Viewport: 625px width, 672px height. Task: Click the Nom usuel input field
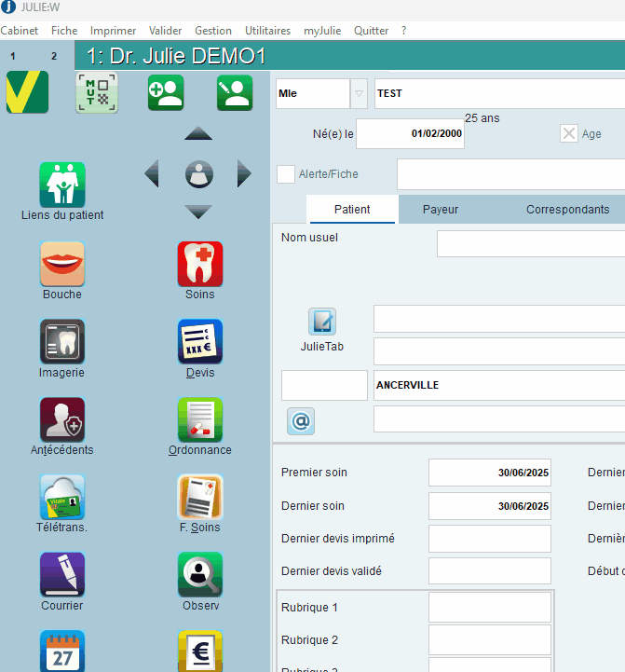531,244
